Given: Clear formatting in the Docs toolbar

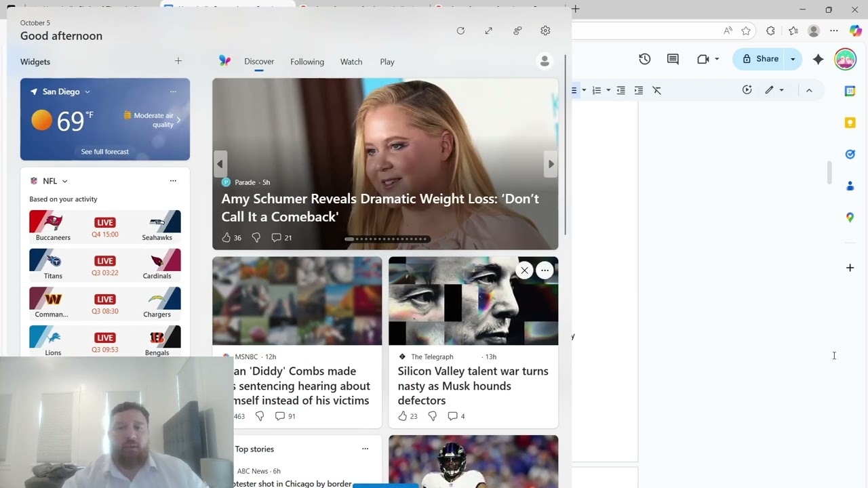Looking at the screenshot, I should click(x=656, y=90).
